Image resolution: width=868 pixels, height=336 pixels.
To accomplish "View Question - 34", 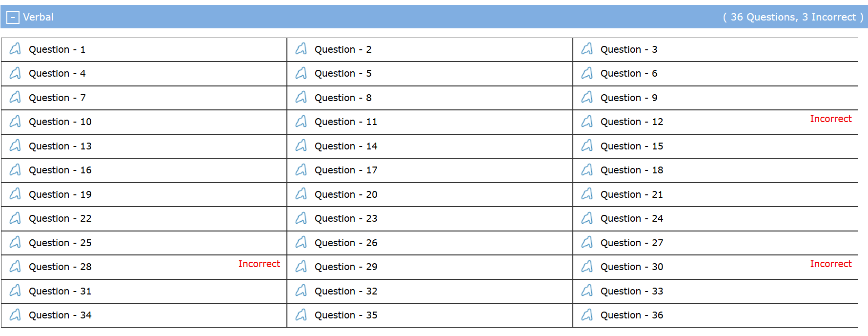I will tap(60, 315).
